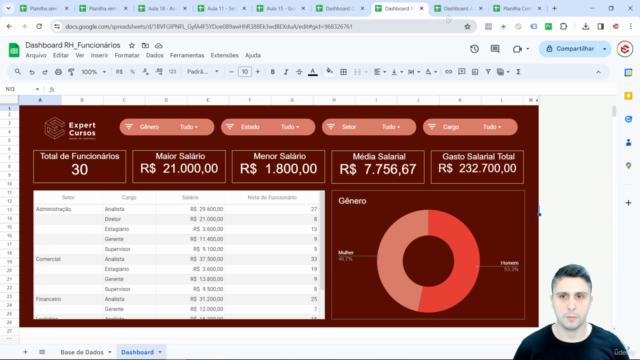Click the Meet camera icon
The height and width of the screenshot is (360, 640).
[x=517, y=49]
